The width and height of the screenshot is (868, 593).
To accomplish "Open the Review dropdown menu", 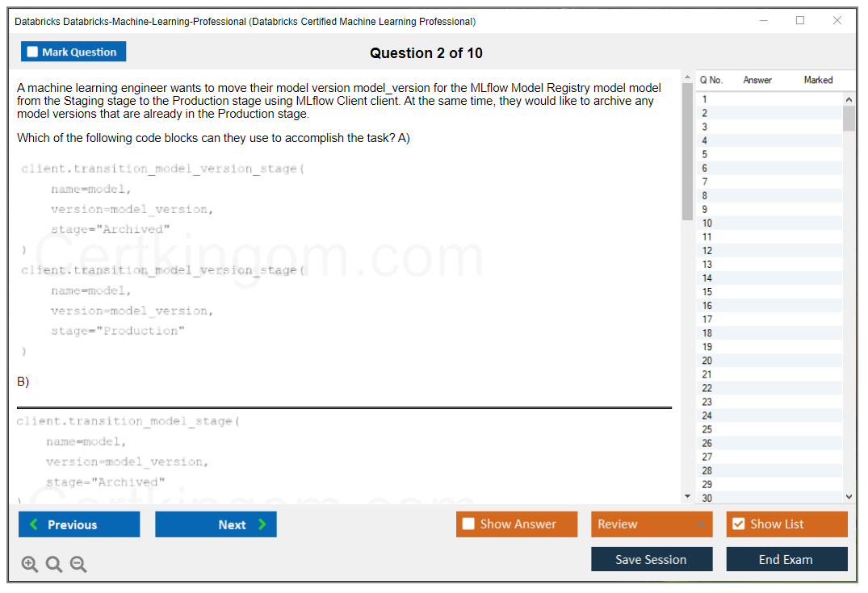I will pos(651,524).
